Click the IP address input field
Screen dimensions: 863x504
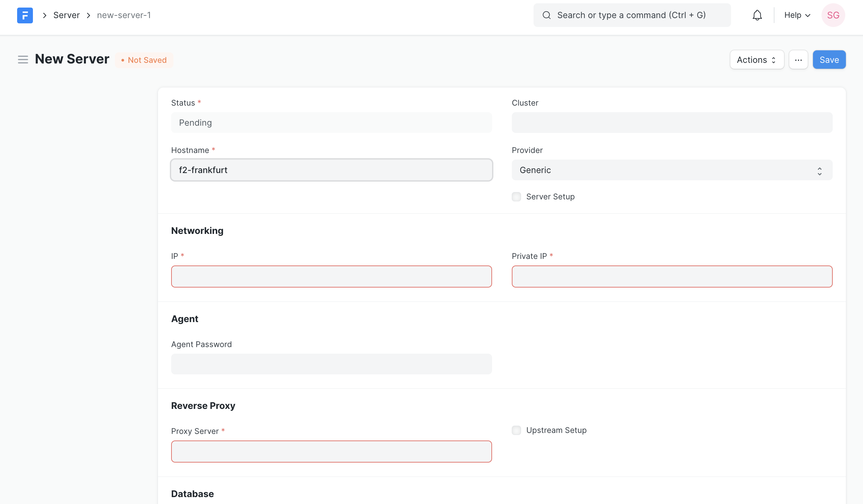click(x=331, y=276)
